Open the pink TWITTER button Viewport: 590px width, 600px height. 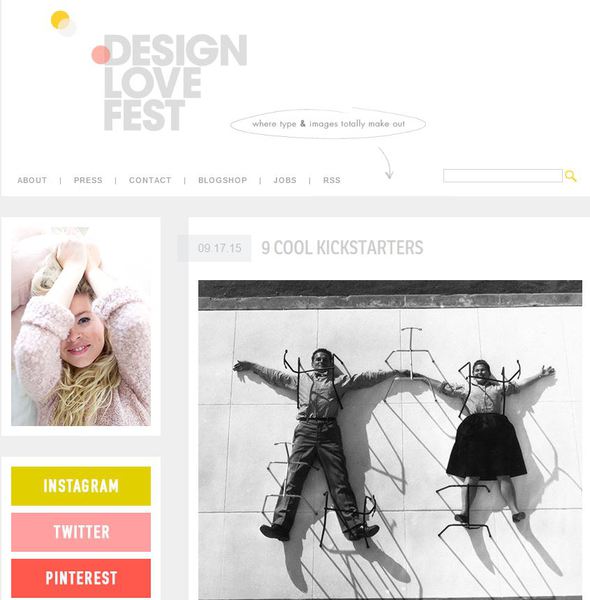[81, 532]
